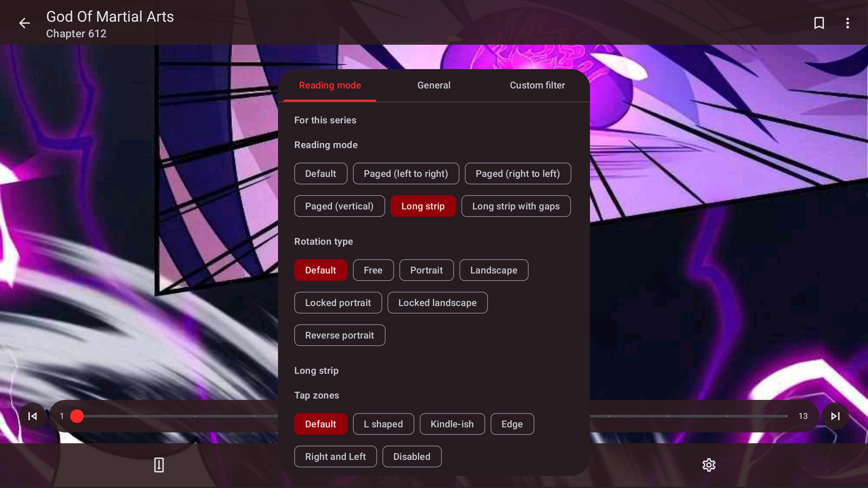868x488 pixels.
Task: Go back using the arrow icon
Action: pyautogui.click(x=24, y=23)
